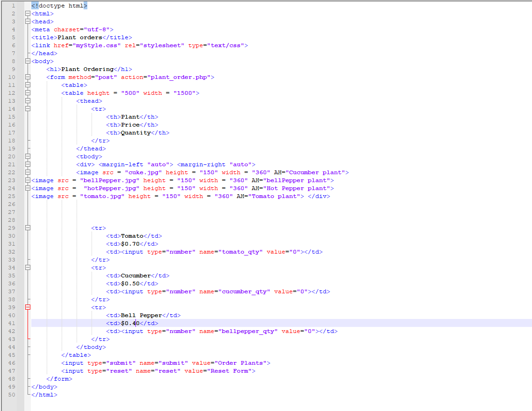Viewport: 532px width, 411px height.
Task: Collapse the Tomato tr fold on line 29
Action: click(x=28, y=227)
